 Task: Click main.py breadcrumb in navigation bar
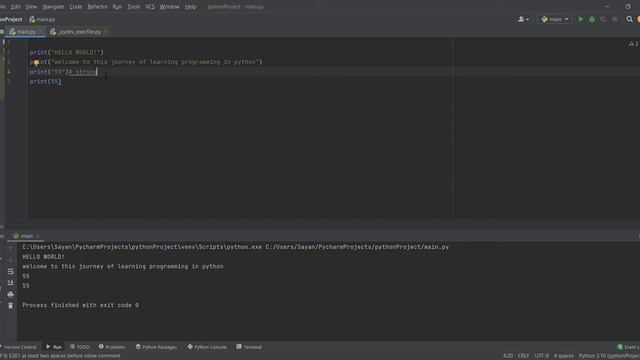42,19
